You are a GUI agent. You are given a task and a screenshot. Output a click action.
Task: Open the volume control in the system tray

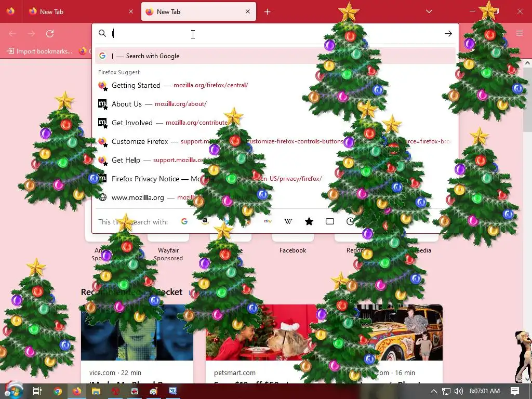click(x=458, y=391)
